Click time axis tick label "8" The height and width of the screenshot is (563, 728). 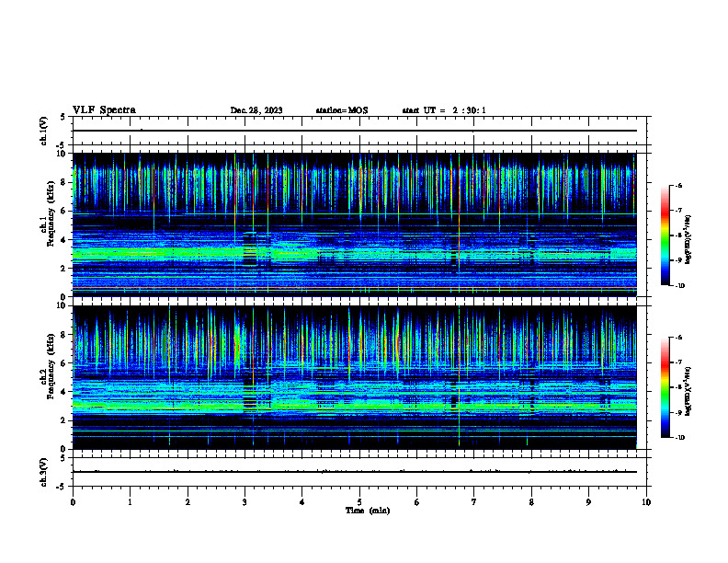[x=531, y=502]
